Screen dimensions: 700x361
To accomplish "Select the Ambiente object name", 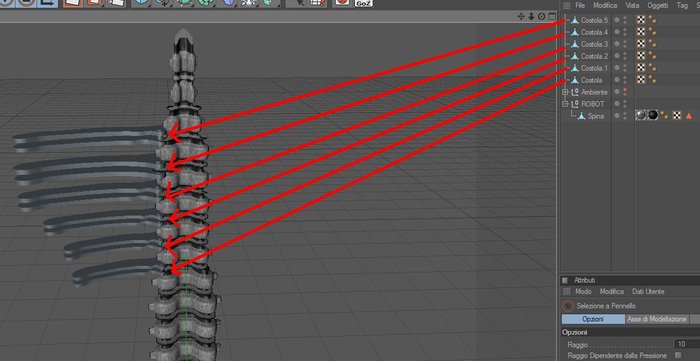I will [x=594, y=92].
